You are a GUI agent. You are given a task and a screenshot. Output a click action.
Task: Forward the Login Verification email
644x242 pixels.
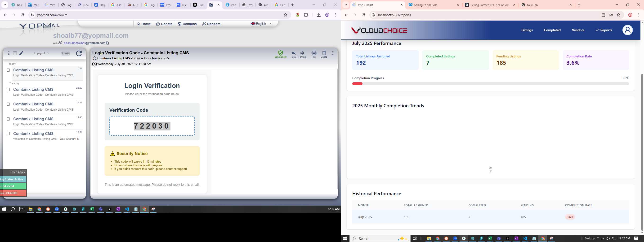[302, 54]
